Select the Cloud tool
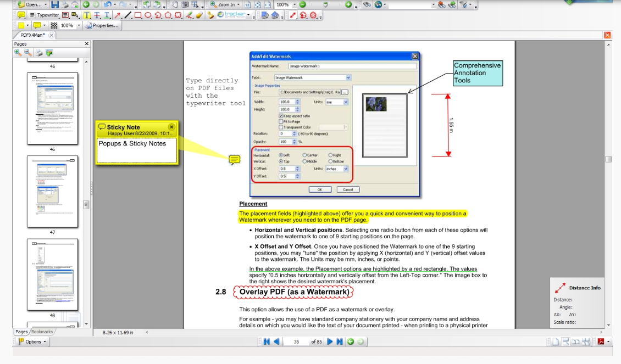This screenshot has width=621, height=364. (x=178, y=15)
